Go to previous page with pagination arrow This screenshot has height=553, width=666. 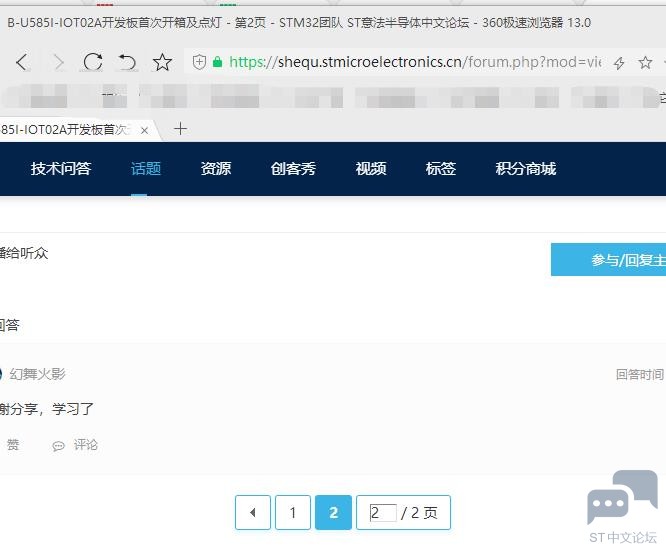click(x=253, y=513)
